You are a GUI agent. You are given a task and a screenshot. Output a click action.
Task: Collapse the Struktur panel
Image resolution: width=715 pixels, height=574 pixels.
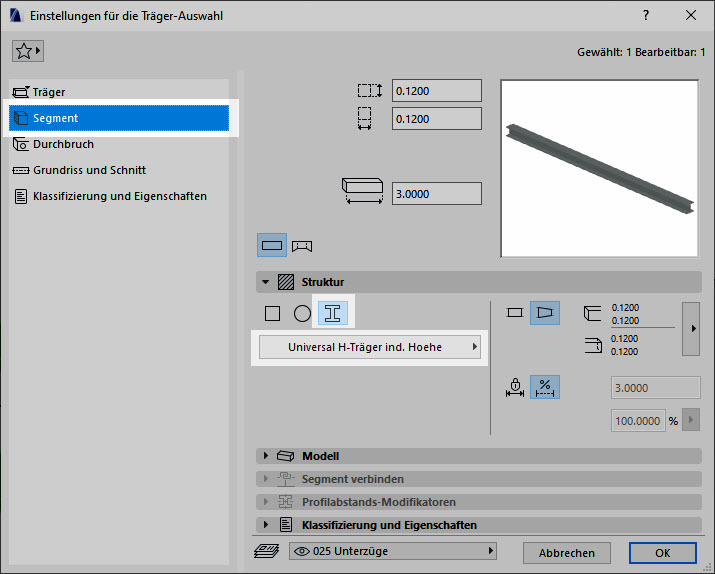click(x=265, y=282)
